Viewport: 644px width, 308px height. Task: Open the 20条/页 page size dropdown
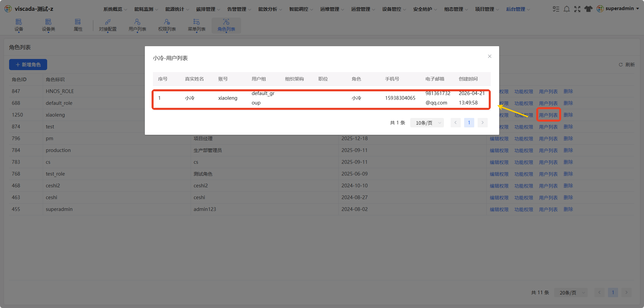pyautogui.click(x=571, y=292)
